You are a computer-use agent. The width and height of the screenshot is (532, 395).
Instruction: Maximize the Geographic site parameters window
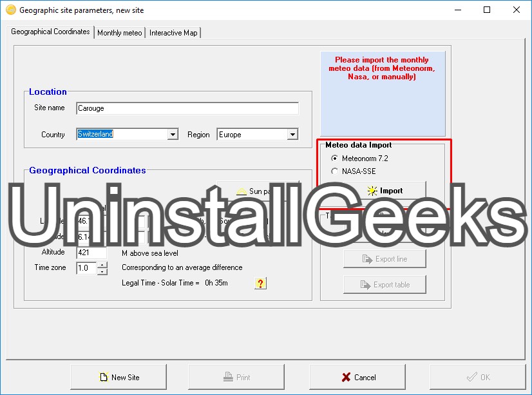pyautogui.click(x=487, y=10)
